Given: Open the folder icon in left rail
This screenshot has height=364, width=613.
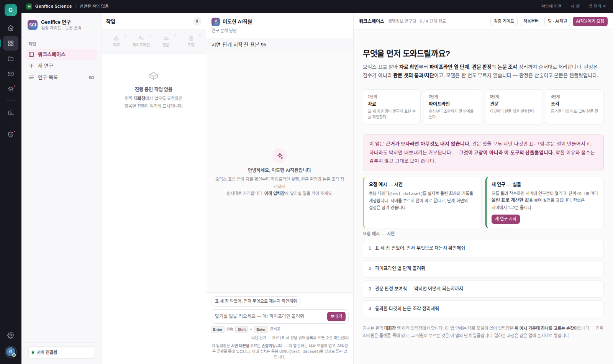Looking at the screenshot, I should [11, 59].
